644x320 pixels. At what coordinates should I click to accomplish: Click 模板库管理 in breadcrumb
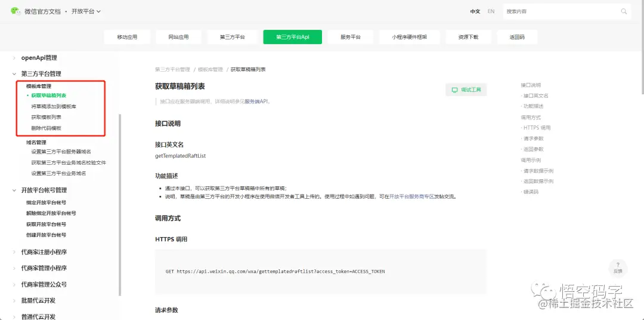[x=210, y=69]
